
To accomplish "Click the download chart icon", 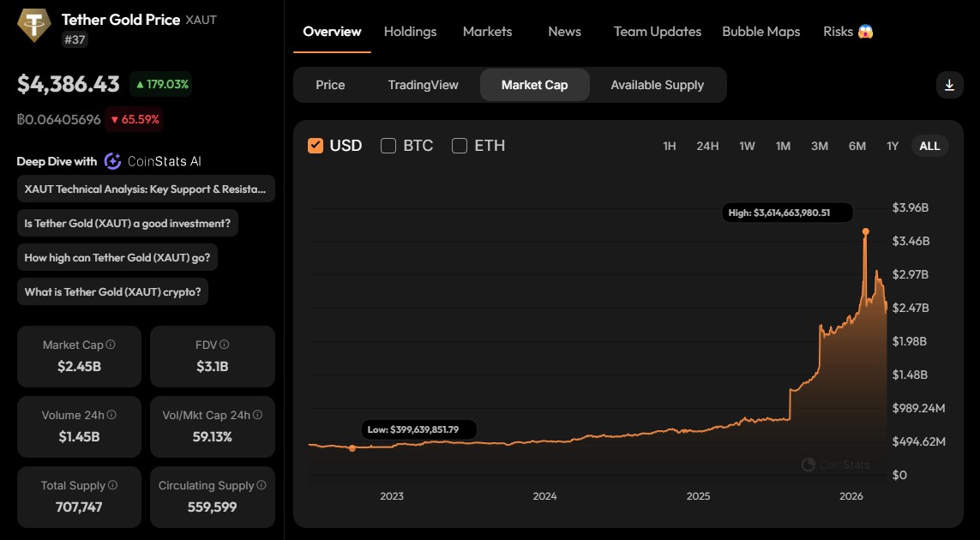I will pos(949,85).
